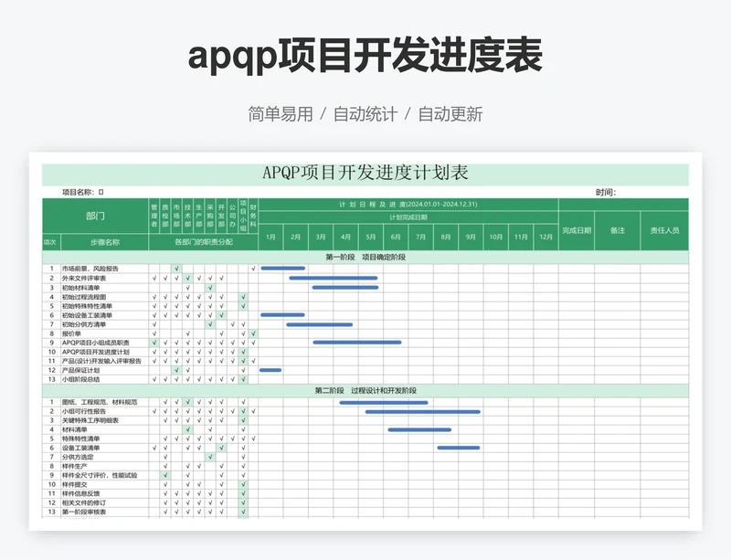This screenshot has width=731, height=560.
Task: Select the 项次 header cell
Action: (51, 242)
